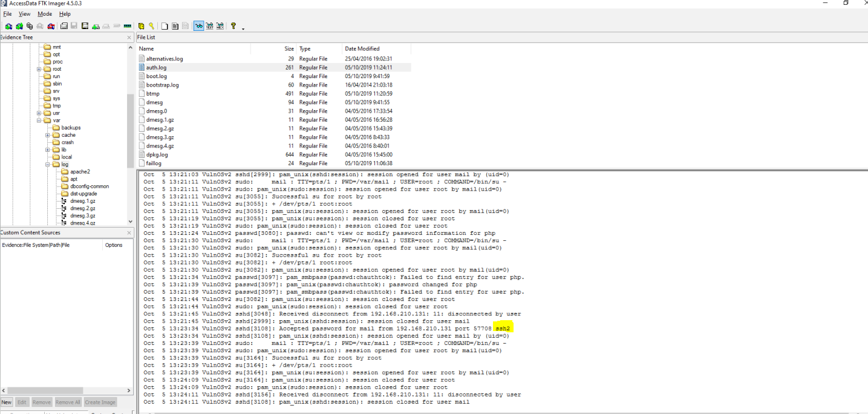Image resolution: width=868 pixels, height=414 pixels.
Task: Select dpkg.log in the File List
Action: click(157, 154)
